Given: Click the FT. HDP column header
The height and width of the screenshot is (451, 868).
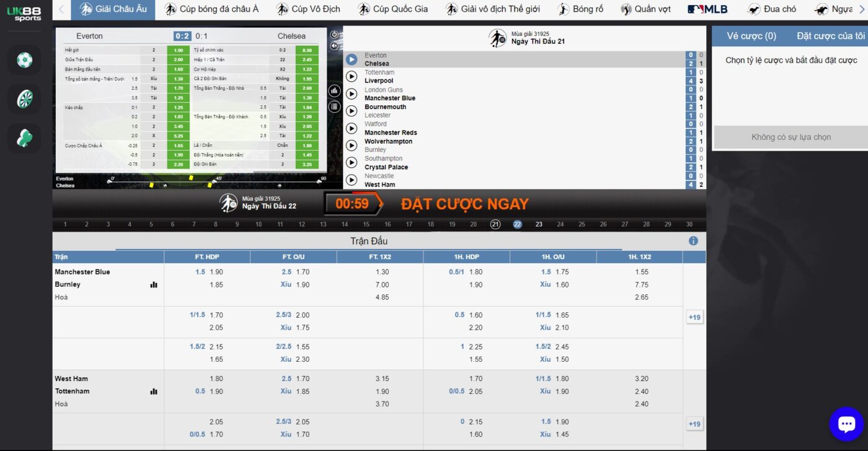Looking at the screenshot, I should point(207,256).
